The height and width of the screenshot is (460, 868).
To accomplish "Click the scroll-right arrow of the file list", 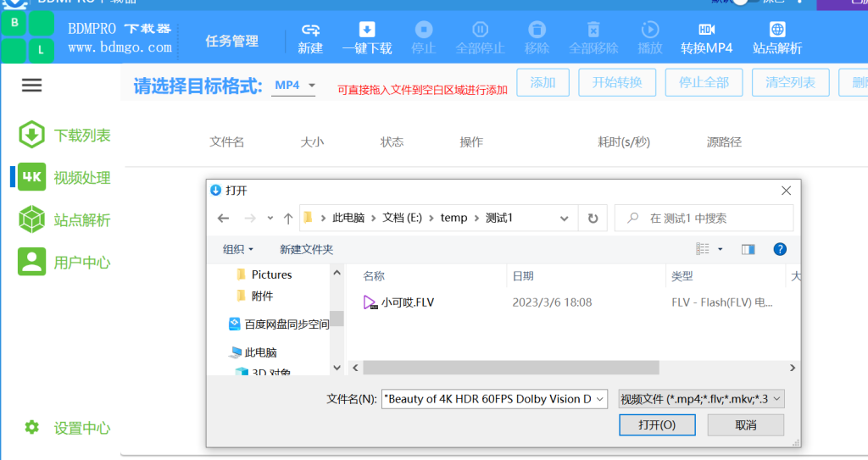I will point(793,368).
